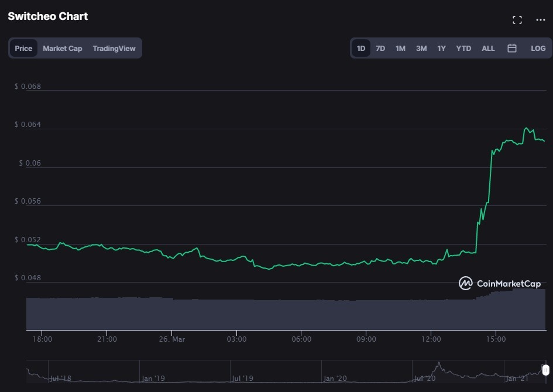This screenshot has width=553, height=392.
Task: Select the 1Y time range
Action: (x=441, y=49)
